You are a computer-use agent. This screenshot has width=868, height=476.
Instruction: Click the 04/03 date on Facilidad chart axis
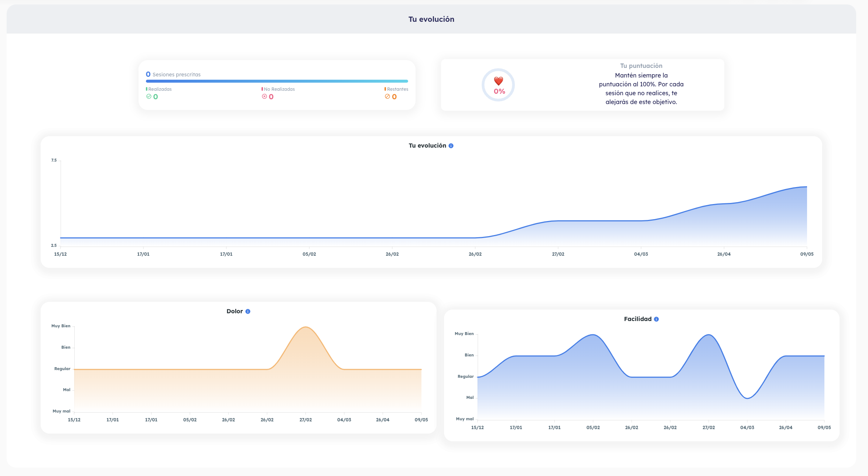tap(747, 428)
